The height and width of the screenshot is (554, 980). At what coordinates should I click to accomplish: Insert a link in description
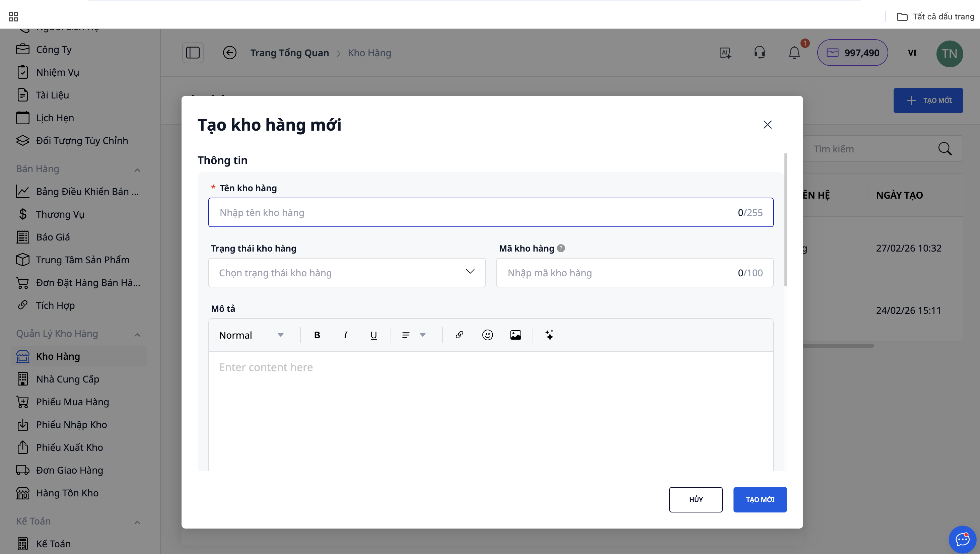tap(459, 335)
